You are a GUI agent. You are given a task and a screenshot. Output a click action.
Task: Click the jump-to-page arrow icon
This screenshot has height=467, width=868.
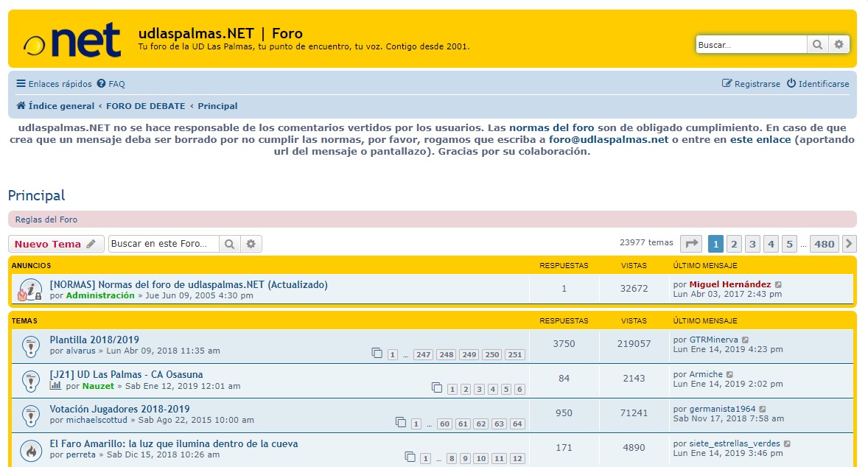point(691,244)
